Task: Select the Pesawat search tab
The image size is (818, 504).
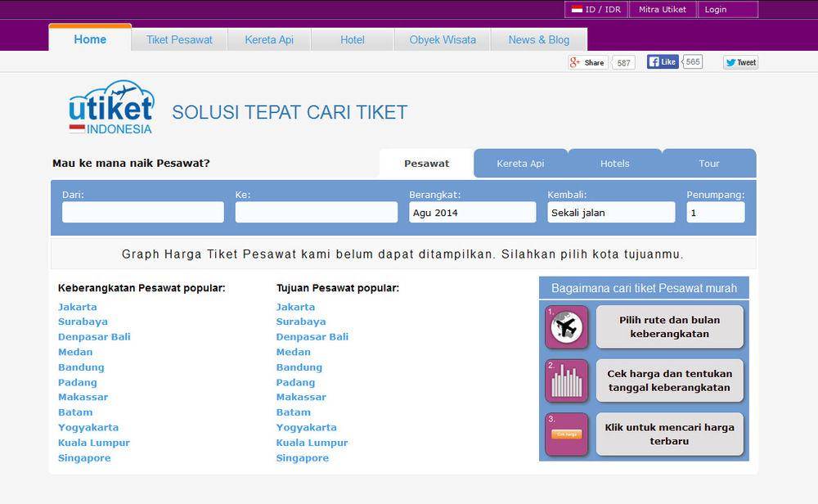Action: coord(427,164)
